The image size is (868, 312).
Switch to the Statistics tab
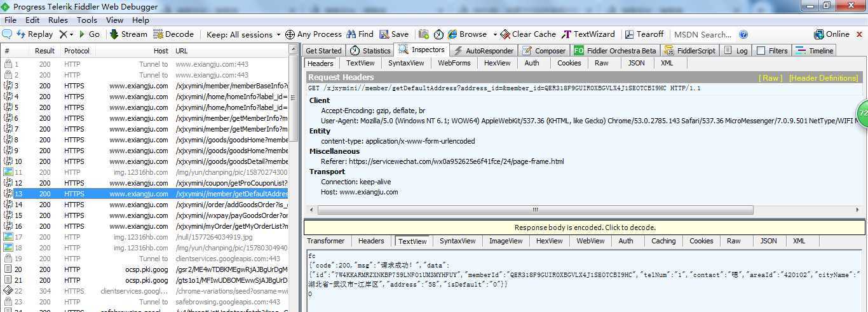click(x=370, y=51)
